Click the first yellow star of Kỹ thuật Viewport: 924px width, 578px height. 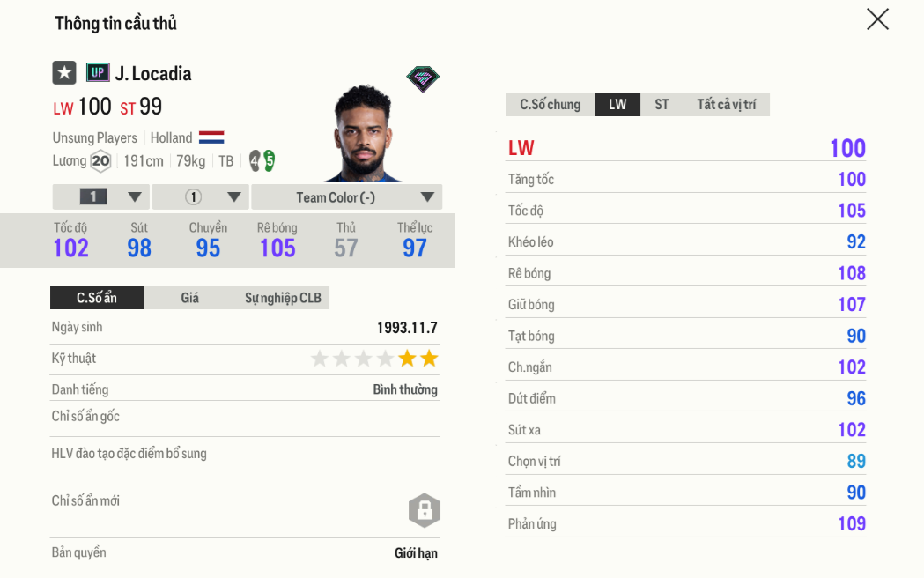point(406,358)
